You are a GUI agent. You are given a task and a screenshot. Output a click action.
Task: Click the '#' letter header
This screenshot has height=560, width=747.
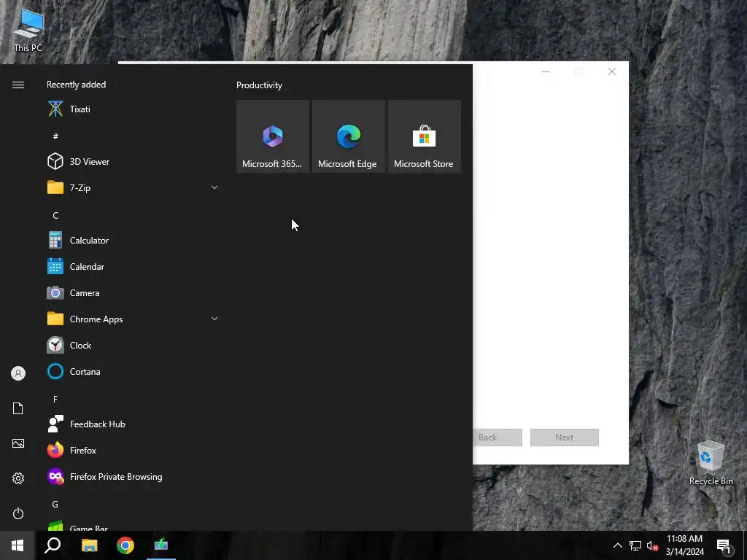pyautogui.click(x=55, y=136)
